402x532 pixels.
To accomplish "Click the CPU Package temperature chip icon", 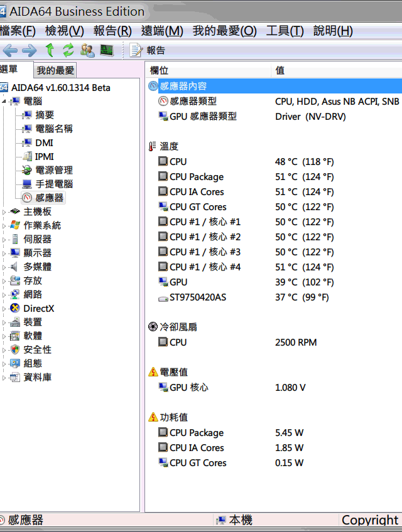I will click(x=163, y=176).
